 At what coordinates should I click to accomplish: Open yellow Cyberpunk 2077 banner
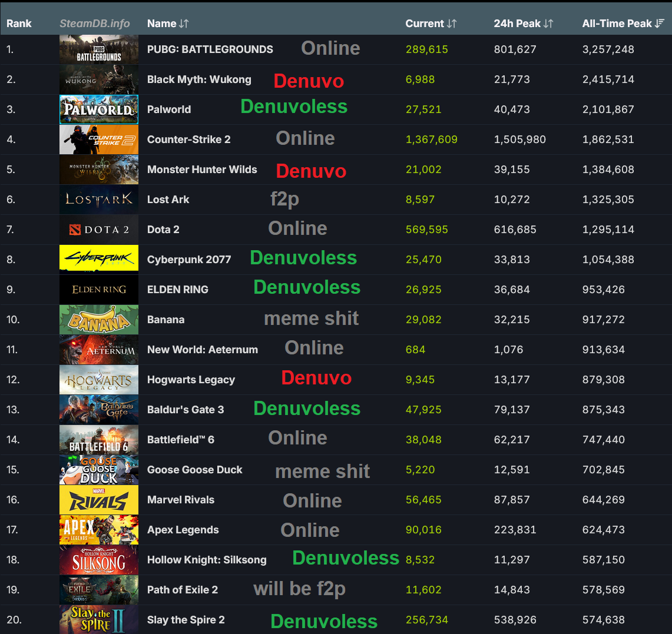[99, 260]
